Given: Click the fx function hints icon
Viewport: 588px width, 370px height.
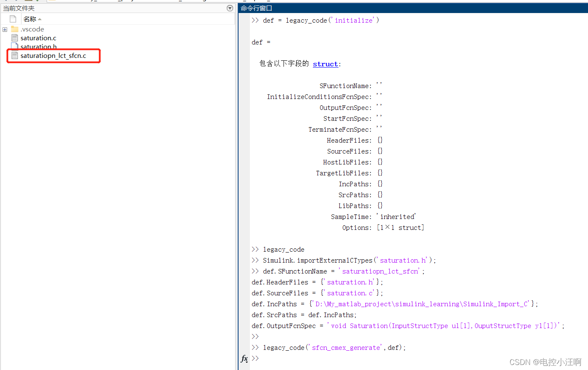Looking at the screenshot, I should point(244,359).
